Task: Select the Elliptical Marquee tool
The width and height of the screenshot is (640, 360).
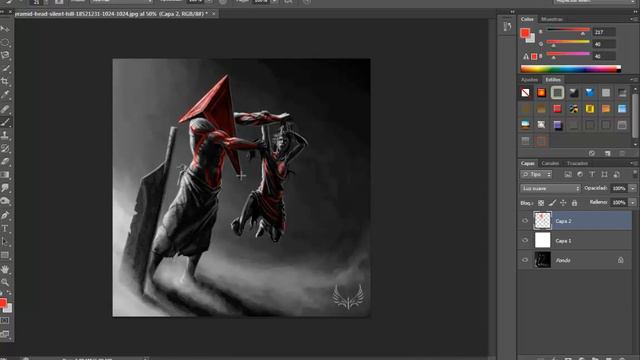Action: pyautogui.click(x=5, y=42)
